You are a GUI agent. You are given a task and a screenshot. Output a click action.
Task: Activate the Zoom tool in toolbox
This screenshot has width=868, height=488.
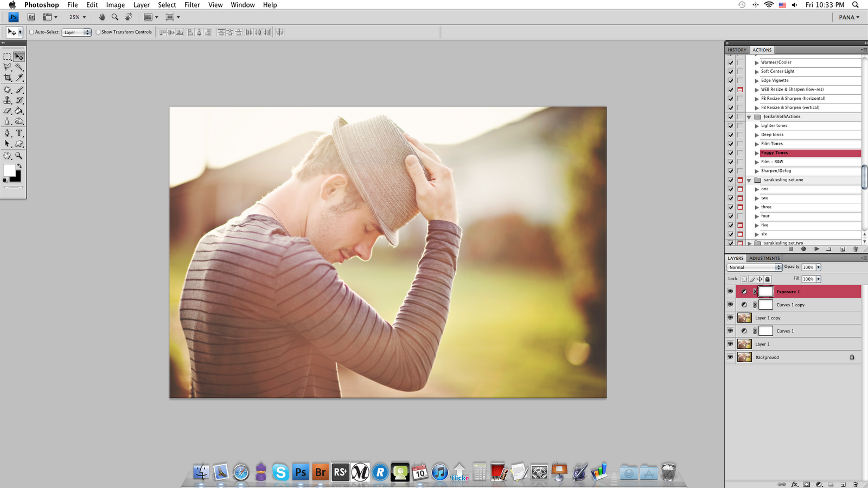[x=19, y=156]
